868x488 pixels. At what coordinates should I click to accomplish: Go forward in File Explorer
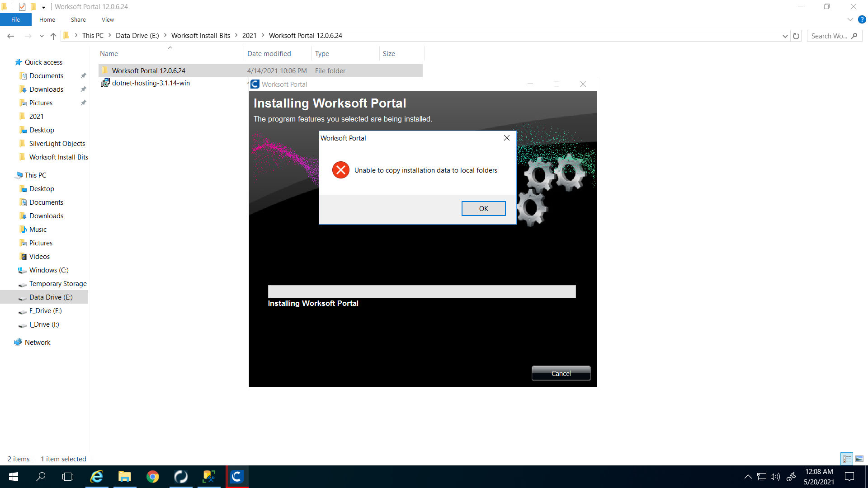point(28,36)
